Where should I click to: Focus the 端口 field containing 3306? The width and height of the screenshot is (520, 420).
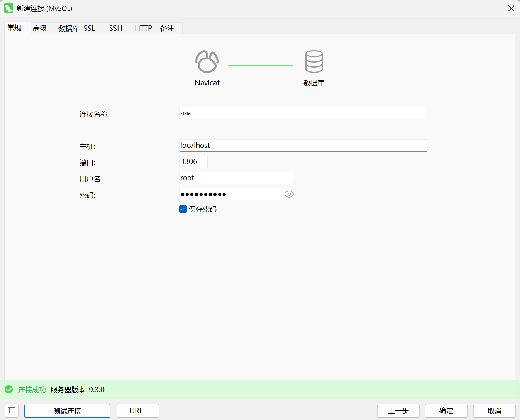(x=193, y=162)
